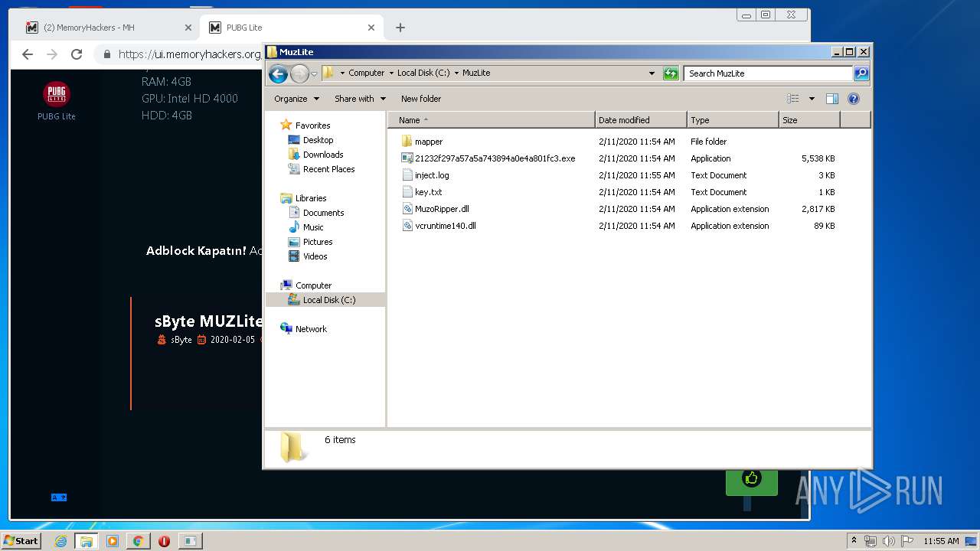Open media player from taskbar
980x551 pixels.
[113, 541]
